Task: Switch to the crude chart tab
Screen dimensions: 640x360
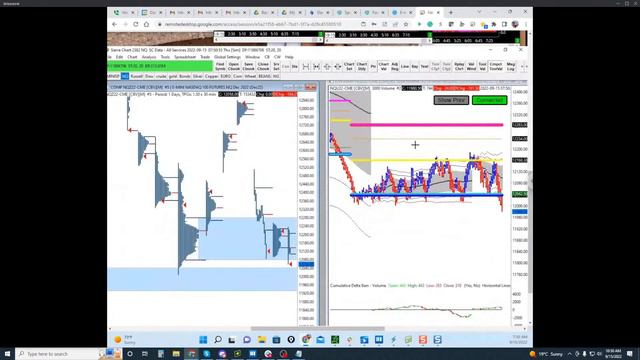Action: coord(161,76)
